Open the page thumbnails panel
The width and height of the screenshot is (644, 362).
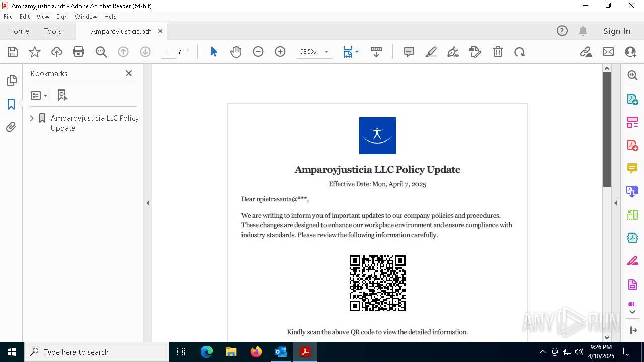click(11, 80)
